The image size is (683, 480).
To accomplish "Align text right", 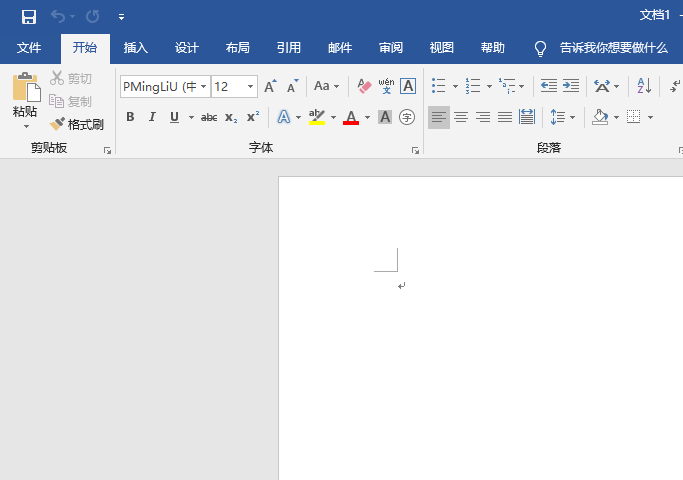I will coord(483,117).
